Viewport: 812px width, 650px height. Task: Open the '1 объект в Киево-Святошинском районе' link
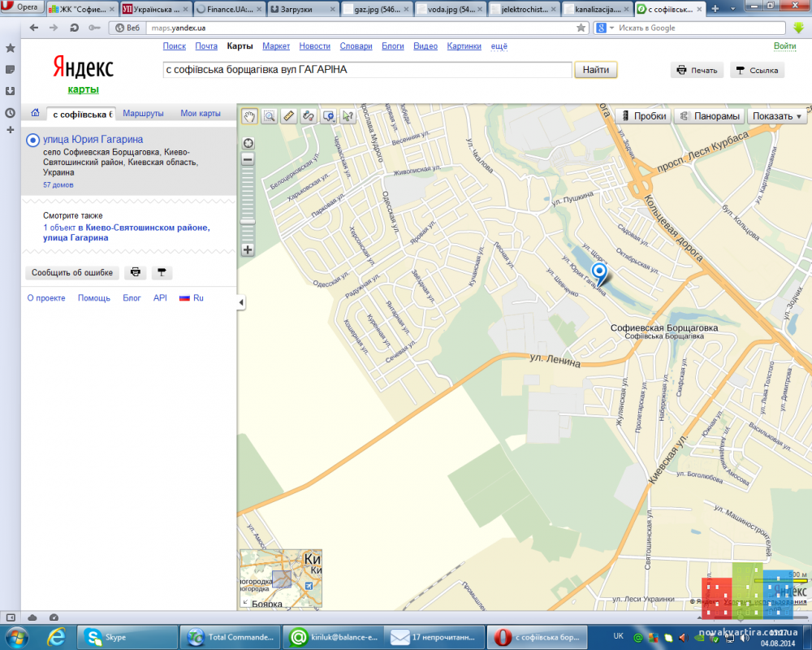tap(127, 232)
